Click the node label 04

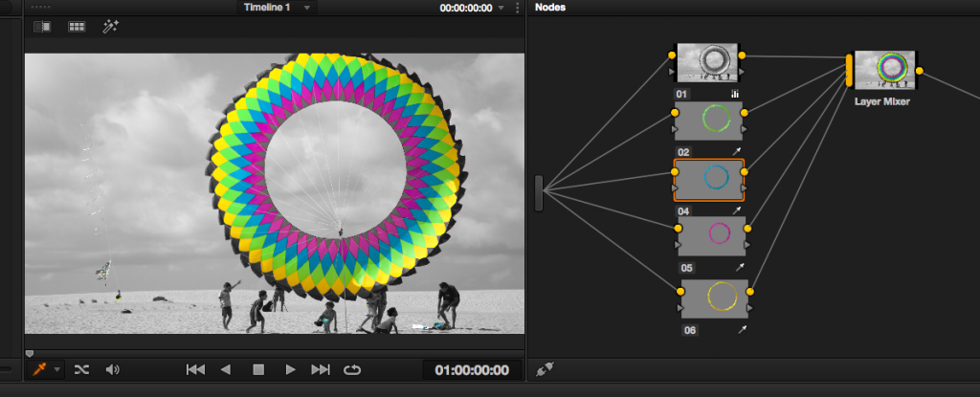(683, 211)
